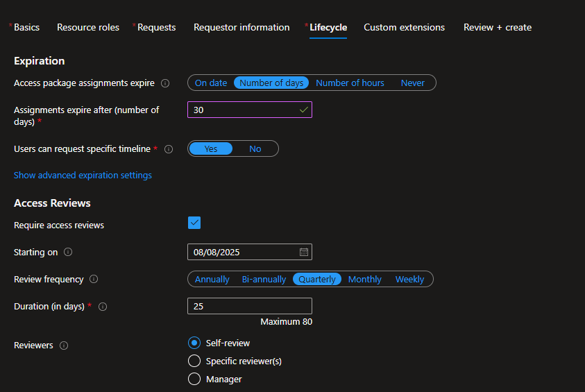This screenshot has width=585, height=392.
Task: Click info icon beside Duration (in days)
Action: click(103, 307)
